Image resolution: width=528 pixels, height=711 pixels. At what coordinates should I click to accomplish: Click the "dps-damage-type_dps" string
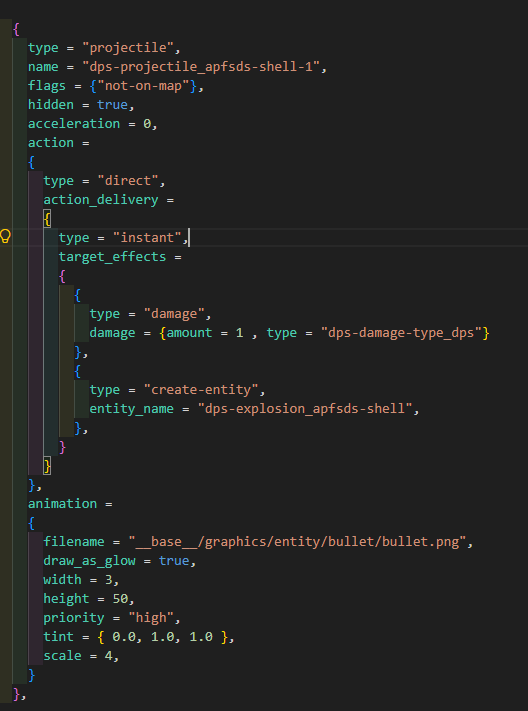[401, 333]
